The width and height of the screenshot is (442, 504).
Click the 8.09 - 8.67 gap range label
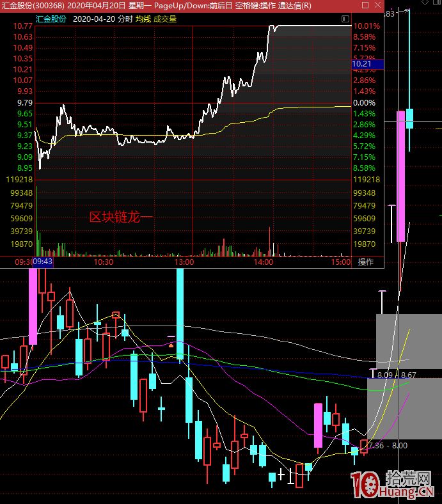point(397,375)
